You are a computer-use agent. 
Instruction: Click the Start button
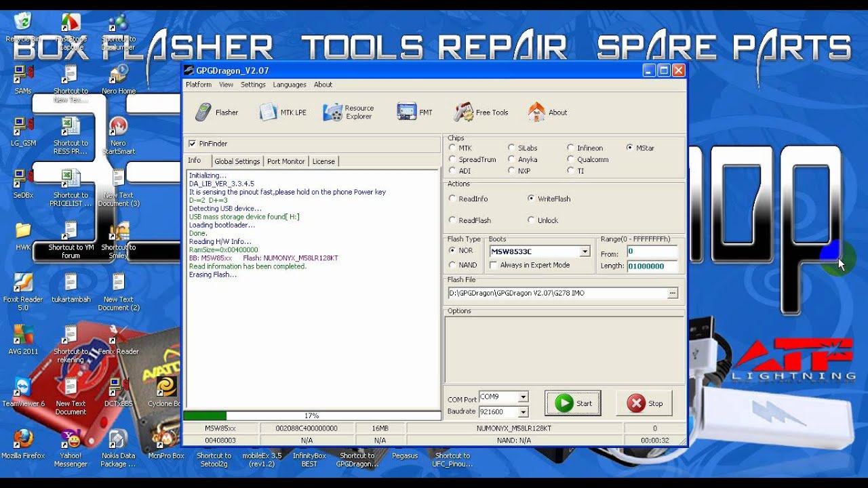tap(573, 403)
